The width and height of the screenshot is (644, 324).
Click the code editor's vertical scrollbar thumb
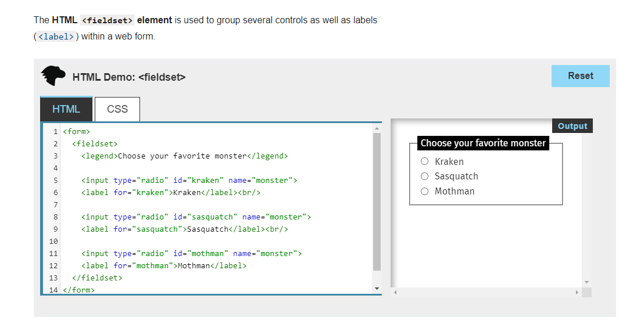(377, 200)
